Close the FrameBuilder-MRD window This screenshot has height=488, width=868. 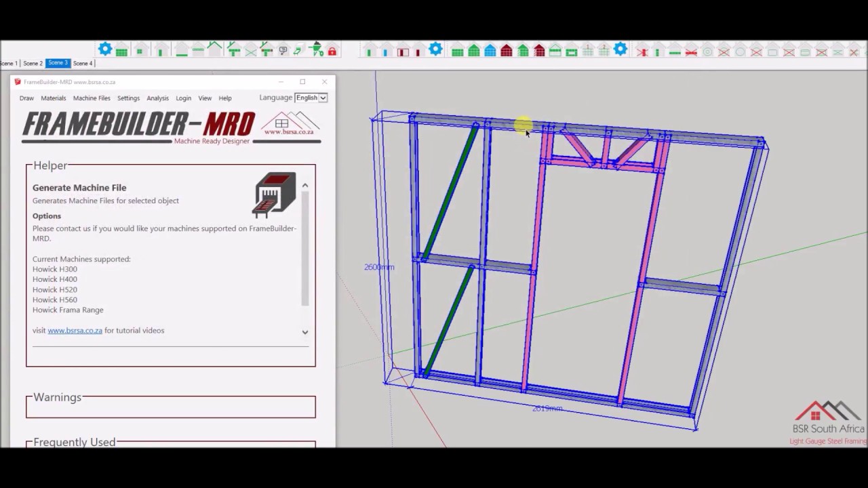click(x=324, y=81)
